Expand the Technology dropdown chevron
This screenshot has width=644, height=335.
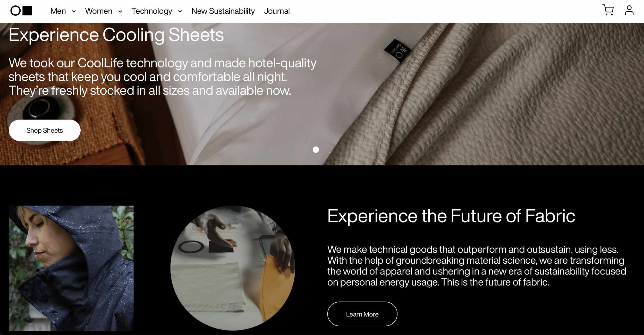(180, 11)
